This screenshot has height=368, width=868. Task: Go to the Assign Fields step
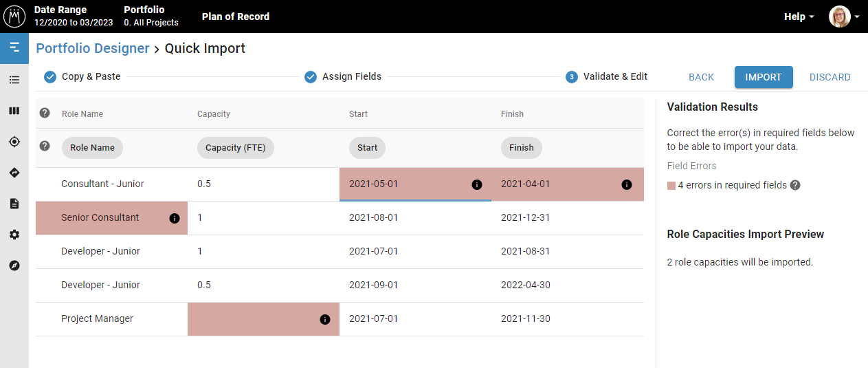coord(343,76)
